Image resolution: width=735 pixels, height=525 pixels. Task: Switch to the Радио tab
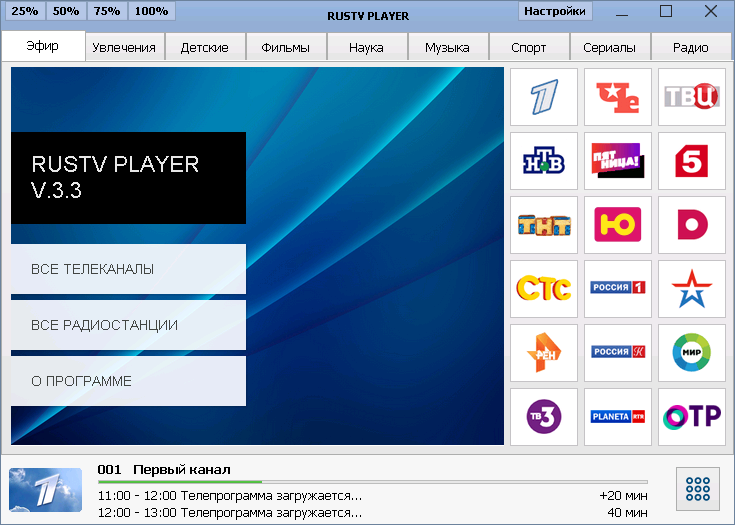691,47
